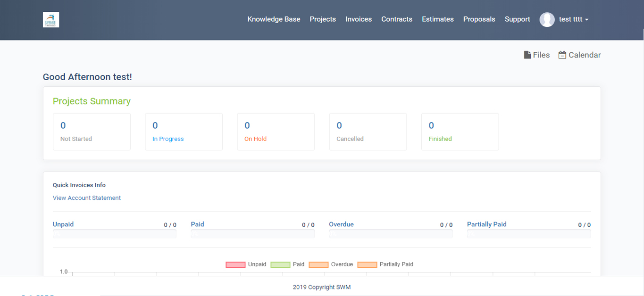This screenshot has width=644, height=296.
Task: Open the Knowledge Base menu item
Action: click(x=274, y=19)
